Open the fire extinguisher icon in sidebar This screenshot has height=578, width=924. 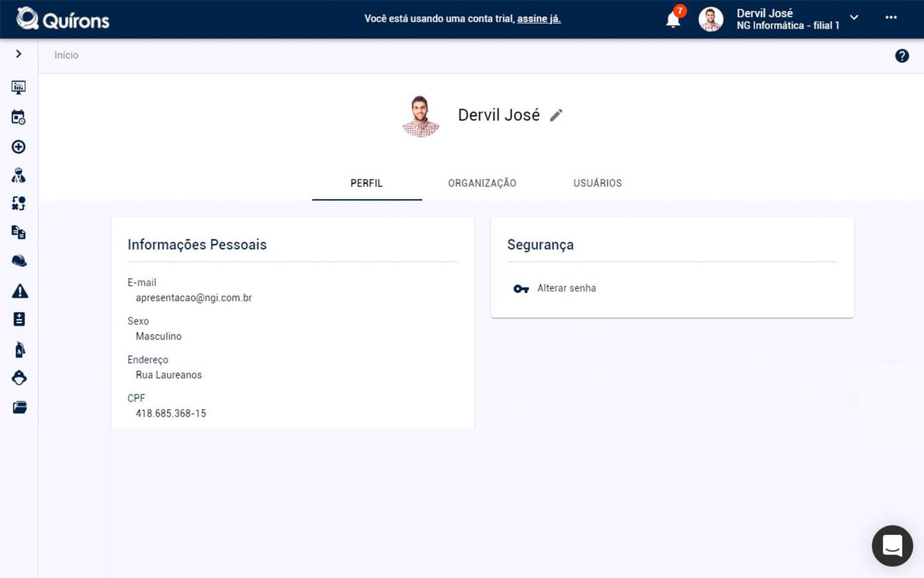tap(20, 349)
